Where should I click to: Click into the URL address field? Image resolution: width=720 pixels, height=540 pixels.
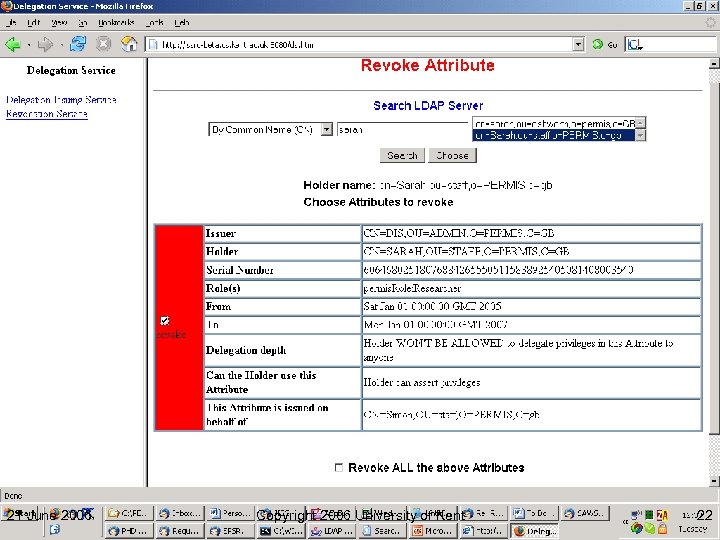(365, 45)
